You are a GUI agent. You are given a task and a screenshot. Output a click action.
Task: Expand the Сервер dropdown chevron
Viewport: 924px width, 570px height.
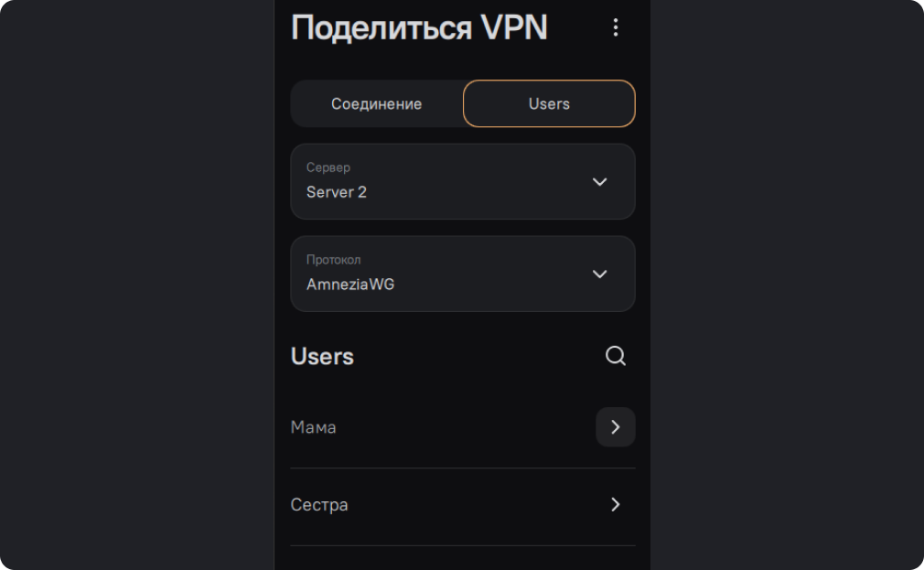(x=600, y=181)
